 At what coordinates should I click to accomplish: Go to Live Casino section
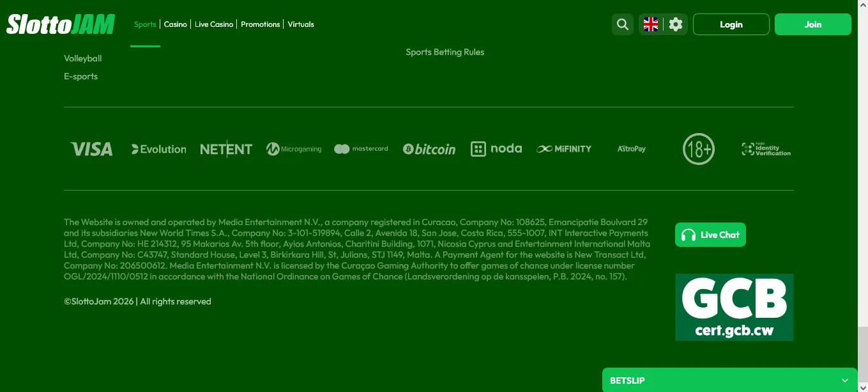(214, 24)
